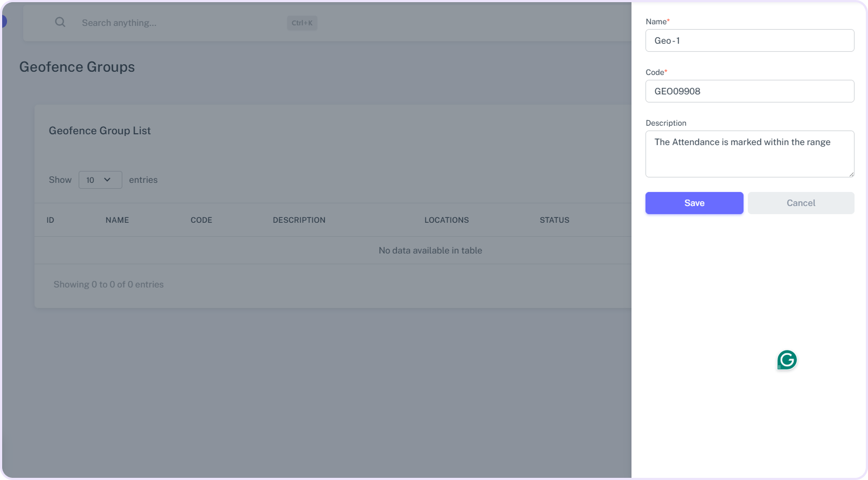Click the Code field with GEO09908
The image size is (868, 480).
[749, 91]
